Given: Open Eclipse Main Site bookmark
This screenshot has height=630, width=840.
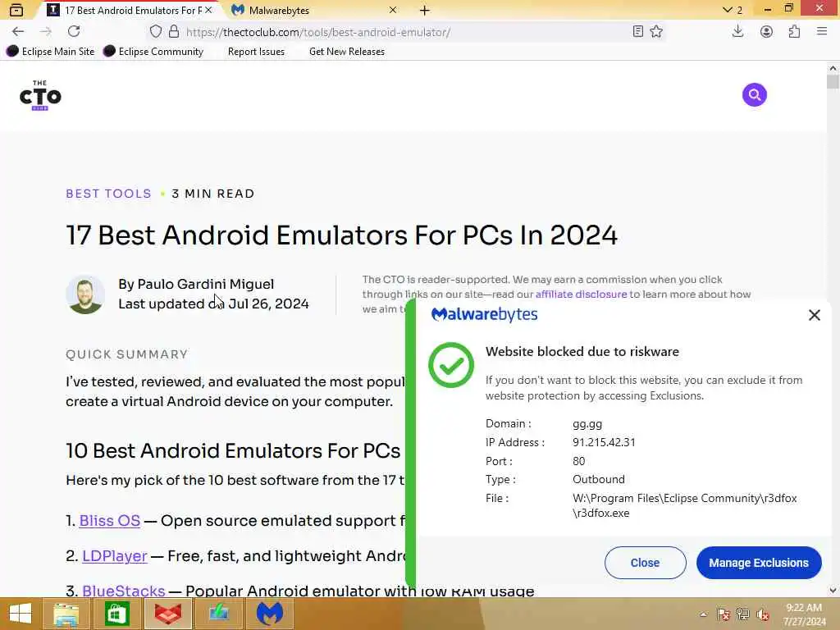Looking at the screenshot, I should click(50, 52).
